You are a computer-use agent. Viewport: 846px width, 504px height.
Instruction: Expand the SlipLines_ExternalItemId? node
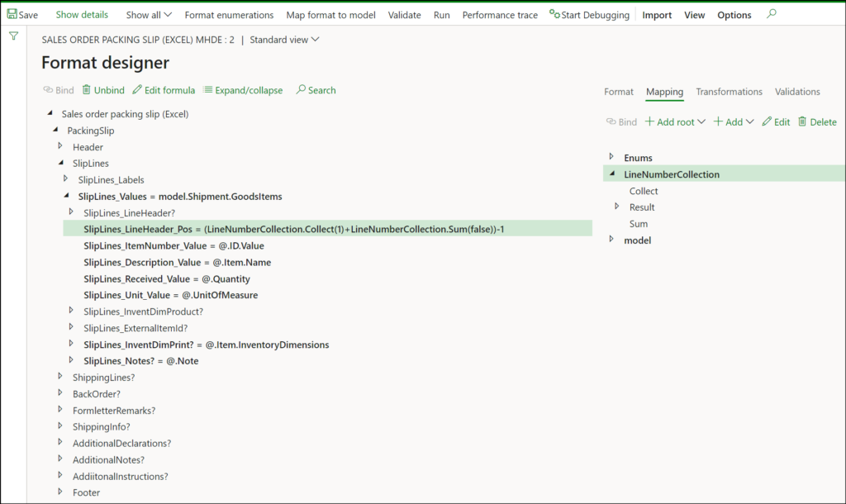[x=71, y=327]
